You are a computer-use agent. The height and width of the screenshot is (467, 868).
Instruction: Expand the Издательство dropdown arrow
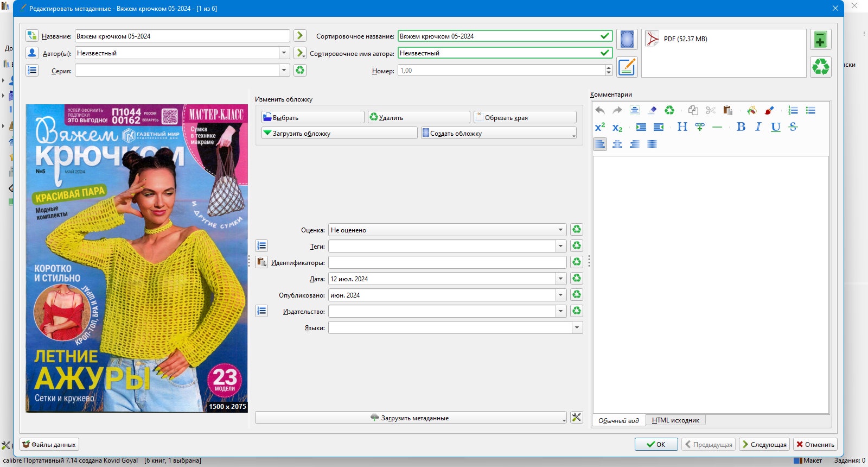coord(560,311)
